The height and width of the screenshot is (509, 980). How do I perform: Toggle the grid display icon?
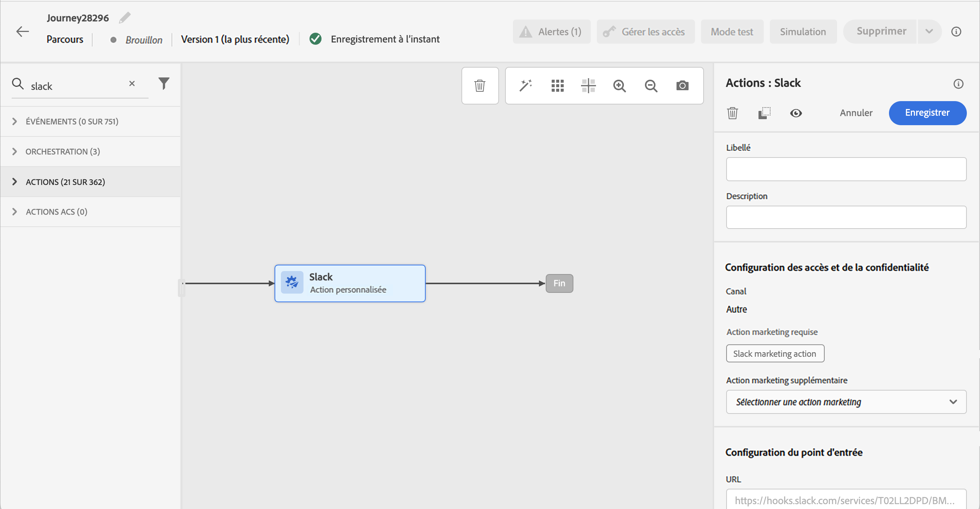[x=557, y=86]
